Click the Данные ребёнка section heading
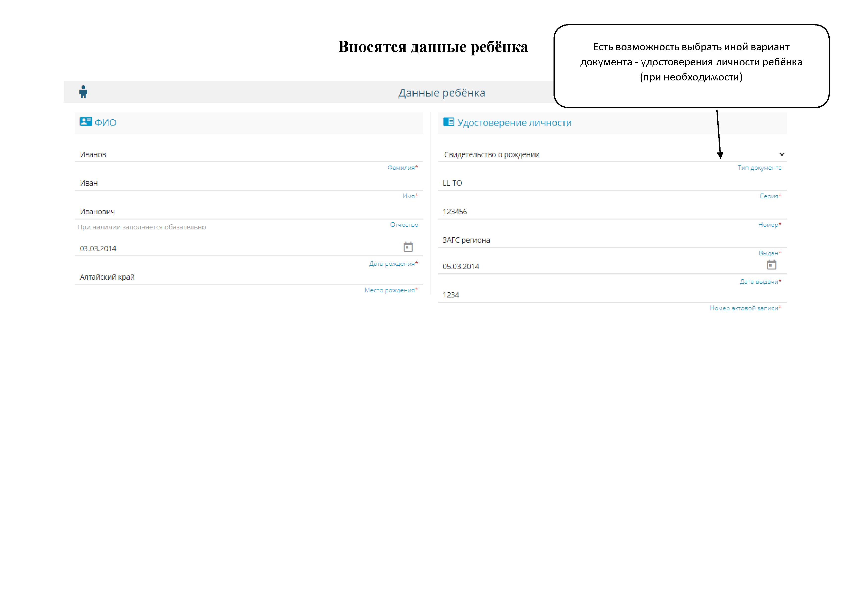Image resolution: width=868 pixels, height=614 pixels. pyautogui.click(x=442, y=93)
